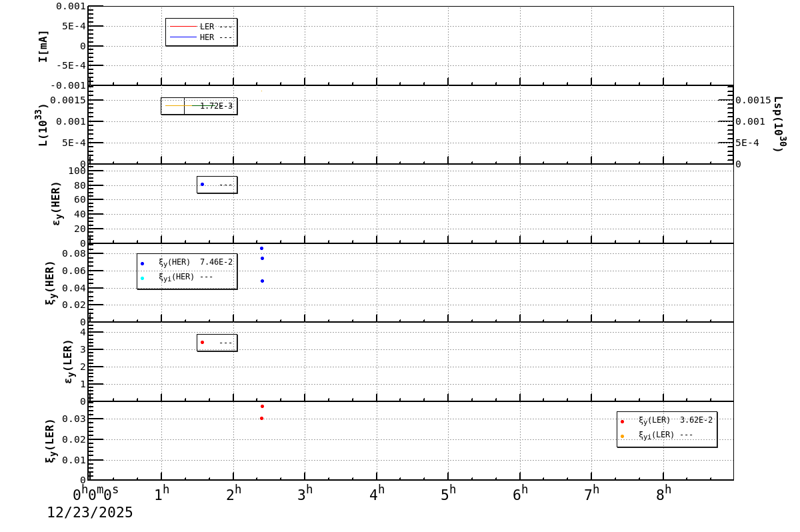Select the blue ξy(HER) legend marker
800x532 pixels.
coord(143,263)
